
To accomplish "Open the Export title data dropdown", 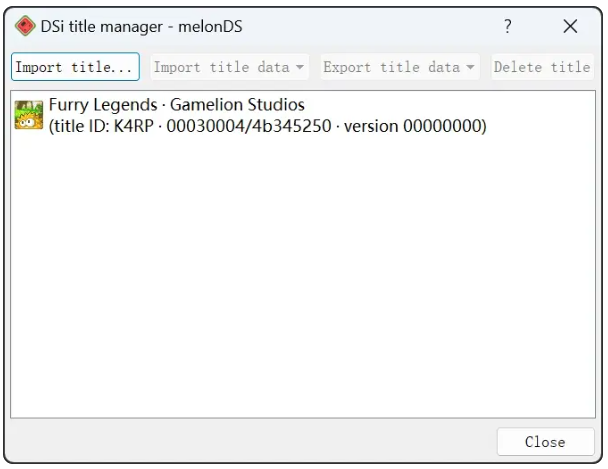I will point(400,67).
